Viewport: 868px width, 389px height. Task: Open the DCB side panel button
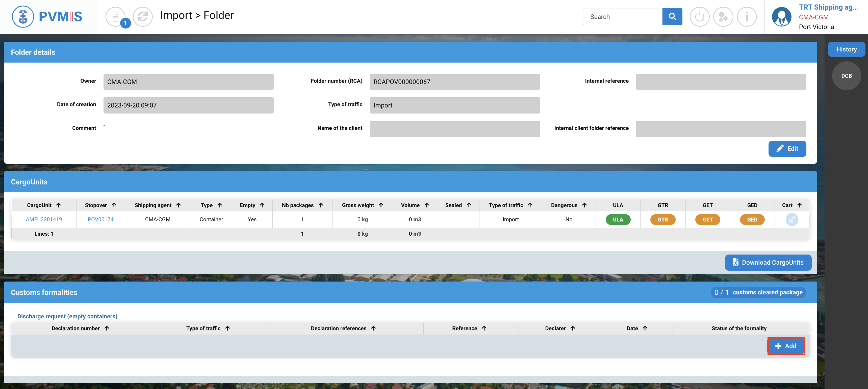tap(846, 76)
